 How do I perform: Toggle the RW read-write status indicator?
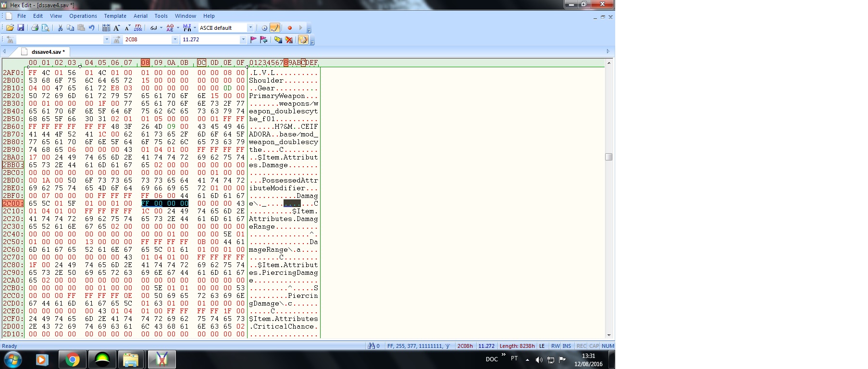point(555,346)
